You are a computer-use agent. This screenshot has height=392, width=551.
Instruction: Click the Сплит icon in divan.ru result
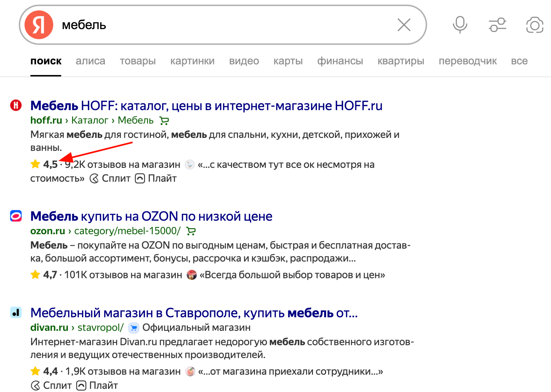coord(35,385)
